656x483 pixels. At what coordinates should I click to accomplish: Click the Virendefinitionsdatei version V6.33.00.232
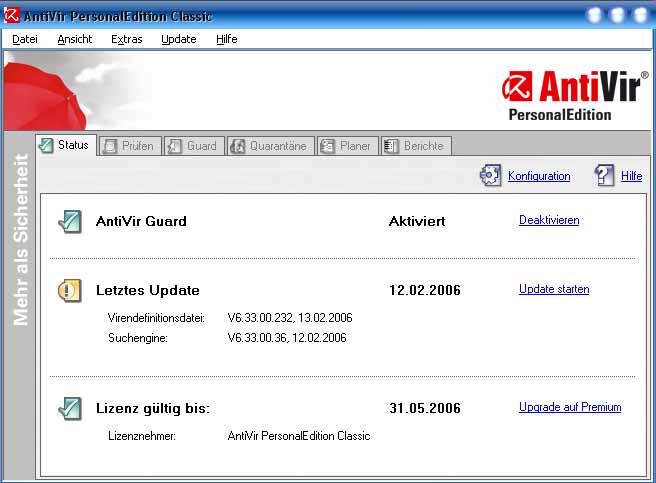click(x=260, y=318)
